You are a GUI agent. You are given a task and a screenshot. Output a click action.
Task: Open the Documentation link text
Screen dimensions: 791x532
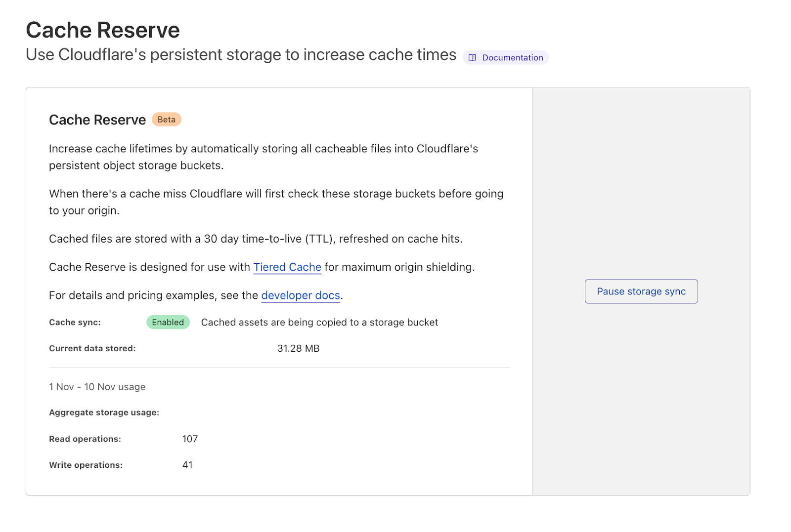pos(512,58)
